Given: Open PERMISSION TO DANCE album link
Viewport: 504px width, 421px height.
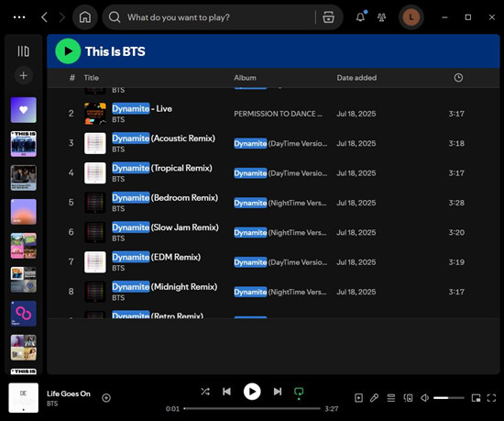Looking at the screenshot, I should click(278, 114).
